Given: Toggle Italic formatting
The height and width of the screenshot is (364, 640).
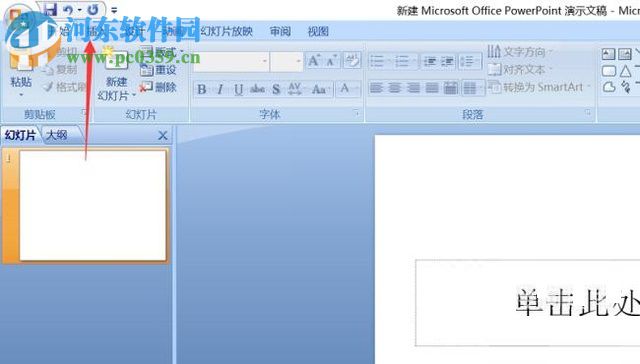Looking at the screenshot, I should (x=220, y=89).
